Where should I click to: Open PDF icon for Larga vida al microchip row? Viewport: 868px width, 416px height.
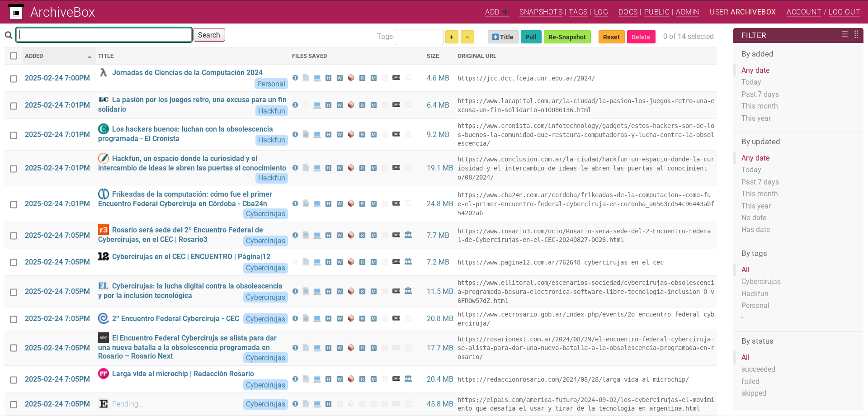[306, 379]
